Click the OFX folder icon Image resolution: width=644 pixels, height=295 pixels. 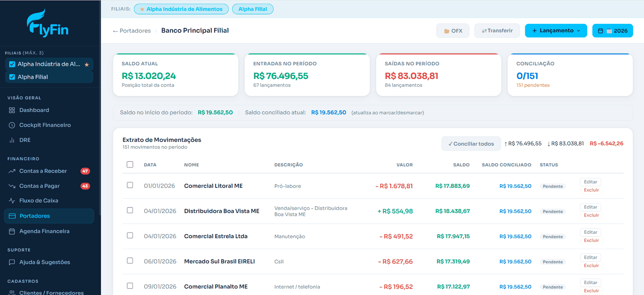(447, 31)
